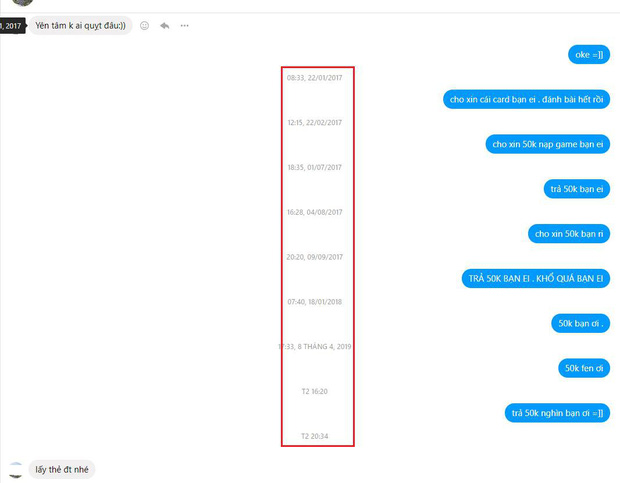This screenshot has width=620, height=483.
Task: Click the 2017 date tooltip at left edge
Action: click(12, 25)
